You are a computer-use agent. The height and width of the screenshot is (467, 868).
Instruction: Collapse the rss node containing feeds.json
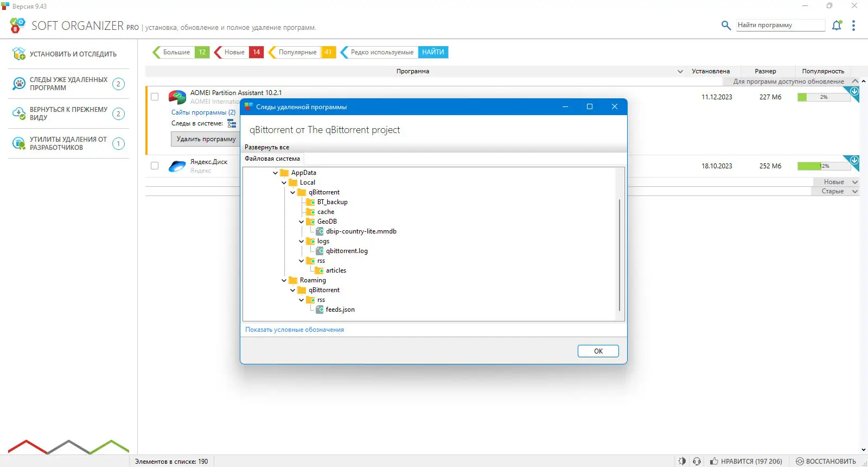pos(302,300)
